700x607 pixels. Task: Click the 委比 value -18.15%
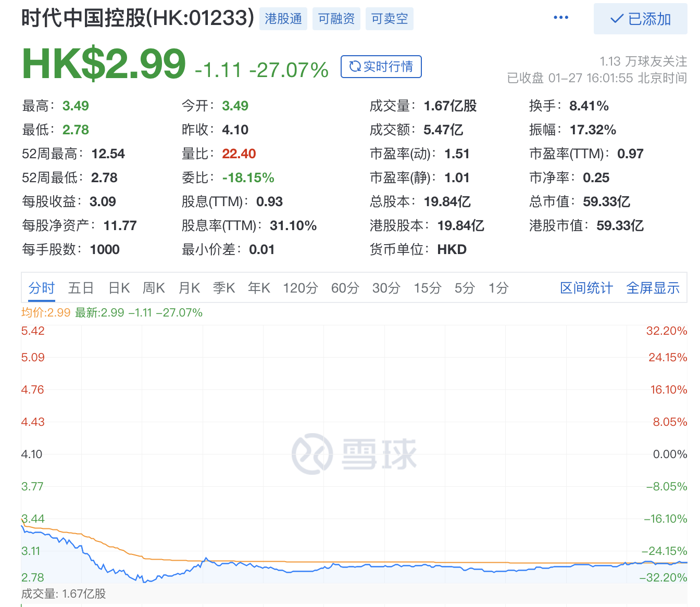(248, 178)
